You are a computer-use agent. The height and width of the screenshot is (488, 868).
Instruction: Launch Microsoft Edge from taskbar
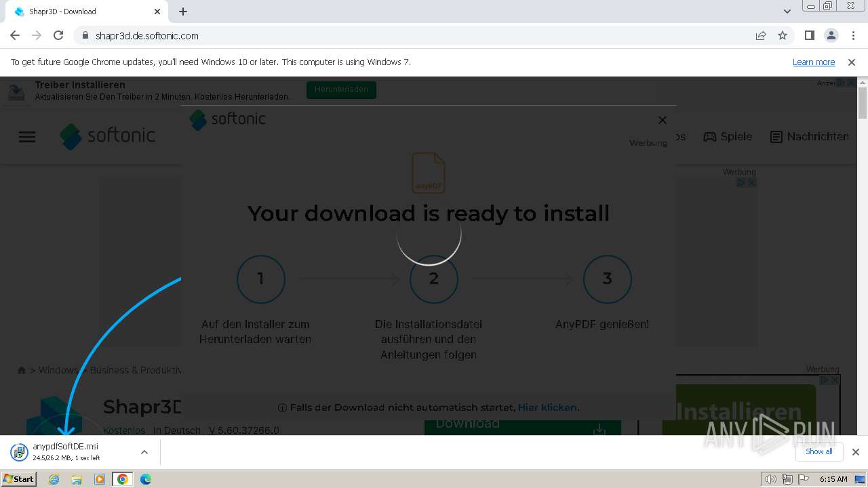(x=146, y=479)
